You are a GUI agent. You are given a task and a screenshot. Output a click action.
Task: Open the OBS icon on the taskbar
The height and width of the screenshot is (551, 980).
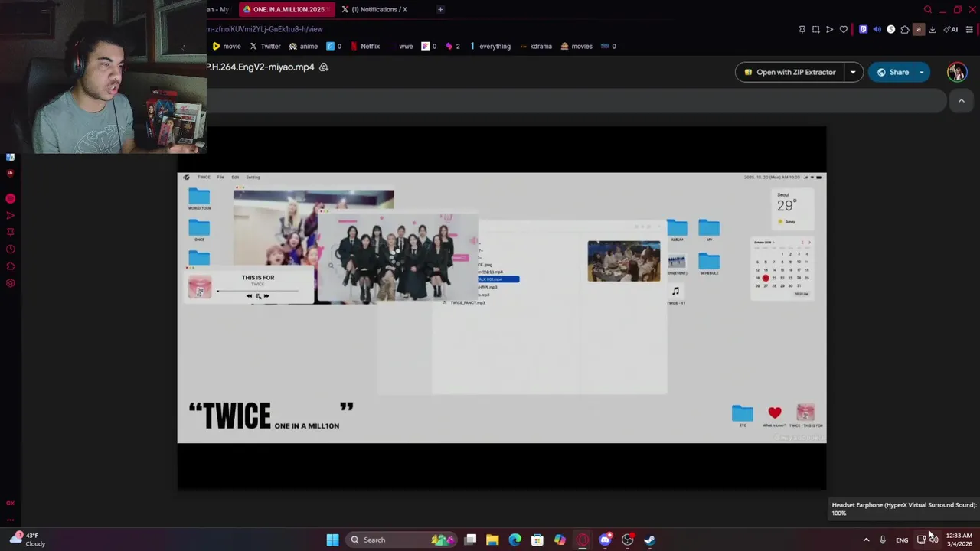[x=627, y=540]
